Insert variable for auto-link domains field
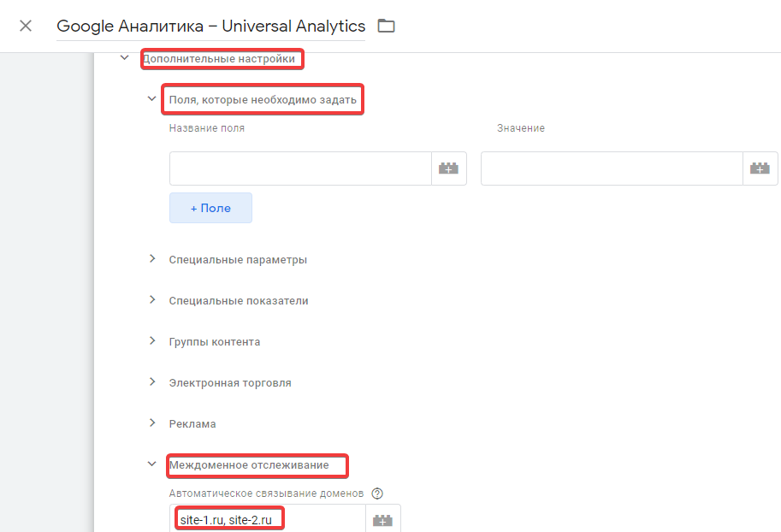Viewport: 781px width, 532px height. (x=383, y=519)
